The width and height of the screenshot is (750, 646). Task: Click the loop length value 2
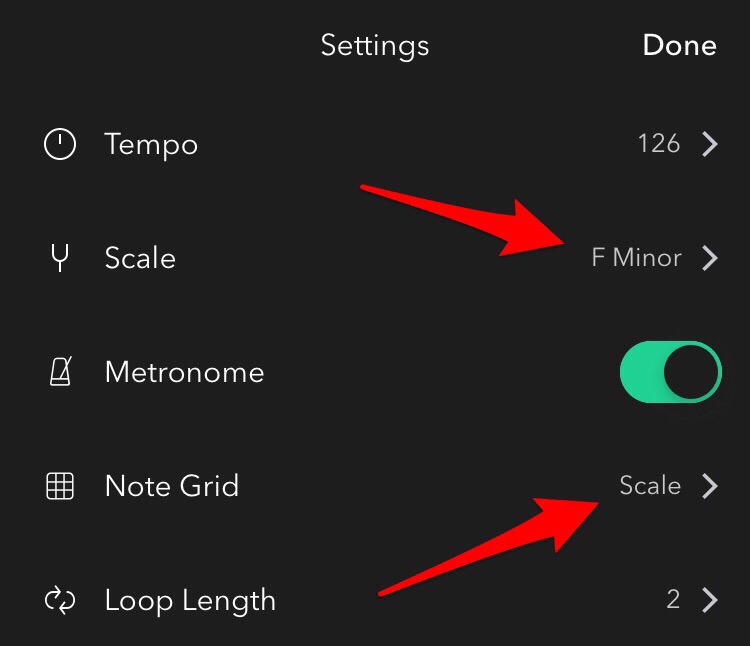point(673,600)
